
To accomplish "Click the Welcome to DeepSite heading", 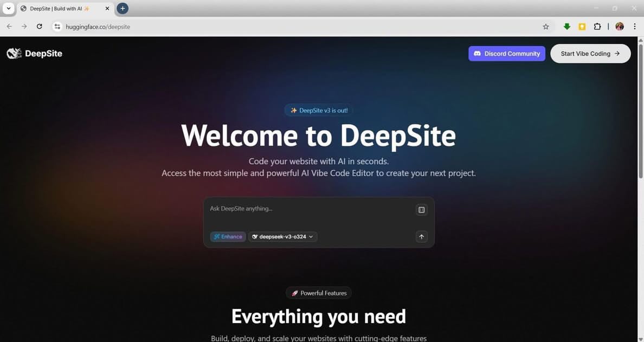I will pyautogui.click(x=319, y=136).
